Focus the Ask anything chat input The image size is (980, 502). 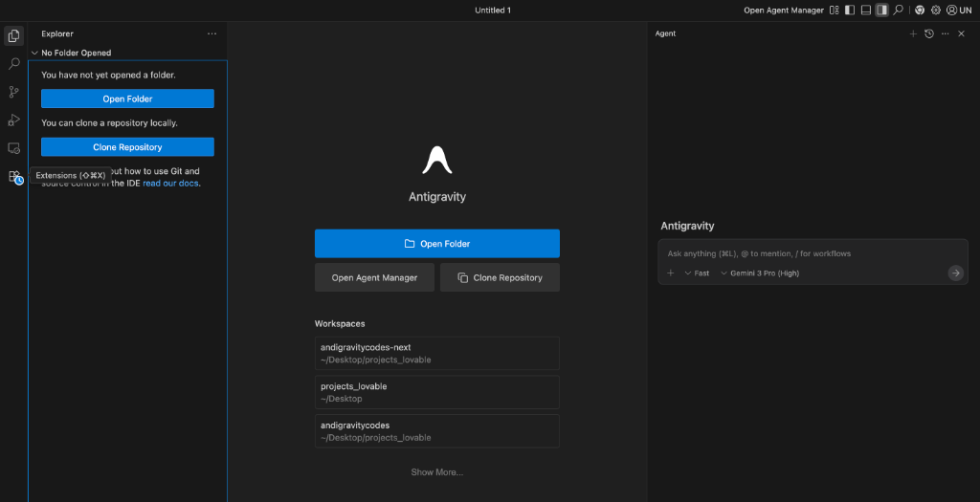click(x=813, y=253)
